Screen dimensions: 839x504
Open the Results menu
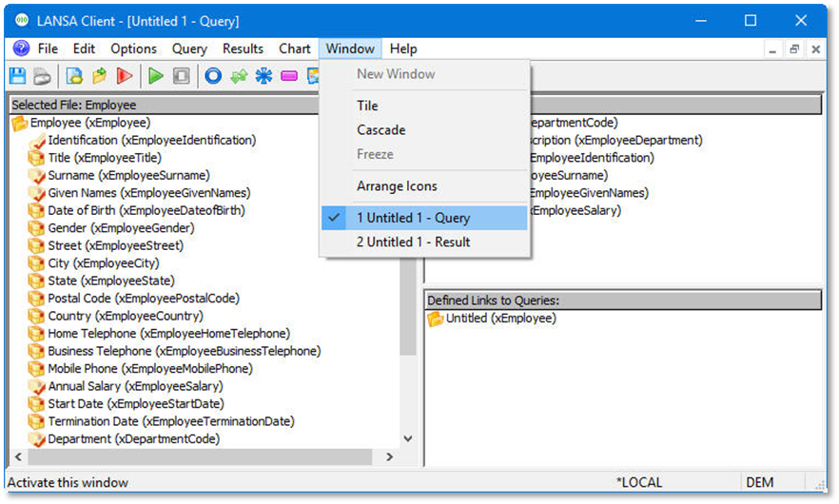click(x=243, y=48)
